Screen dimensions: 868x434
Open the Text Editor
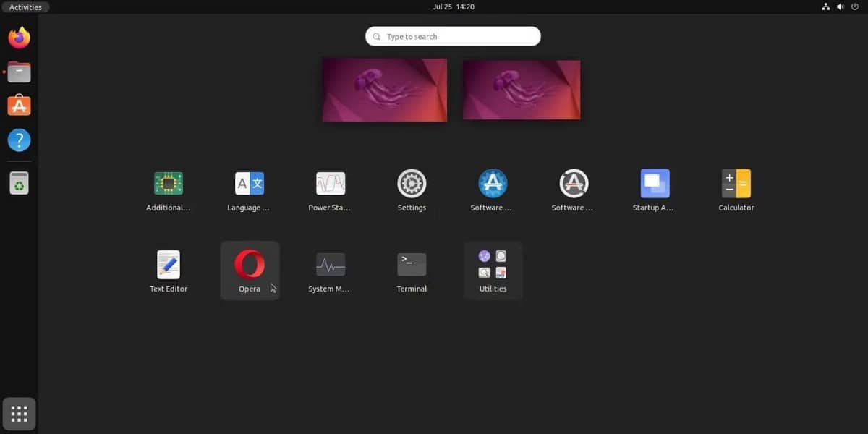[x=168, y=264]
